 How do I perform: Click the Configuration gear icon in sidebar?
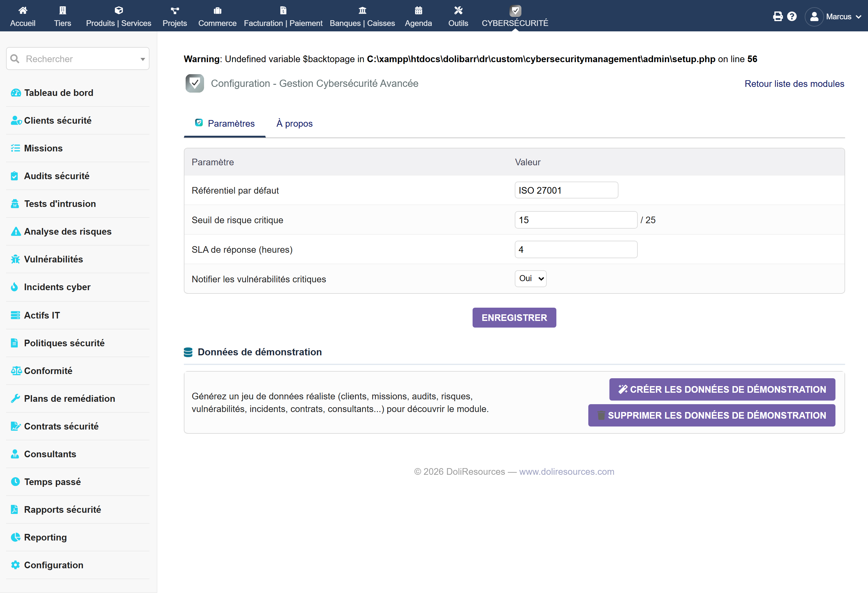pos(15,565)
